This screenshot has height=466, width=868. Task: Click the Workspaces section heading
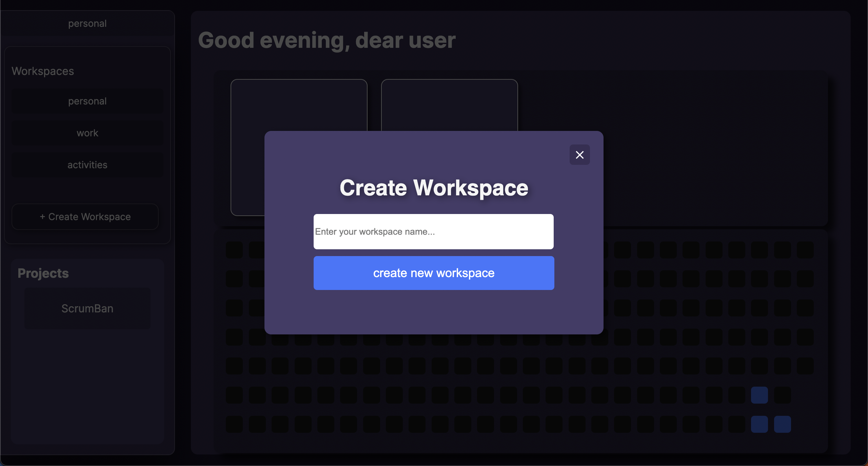tap(43, 71)
